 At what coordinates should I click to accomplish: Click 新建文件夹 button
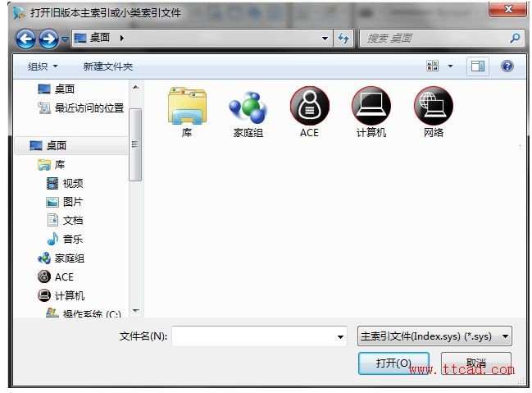pyautogui.click(x=108, y=66)
